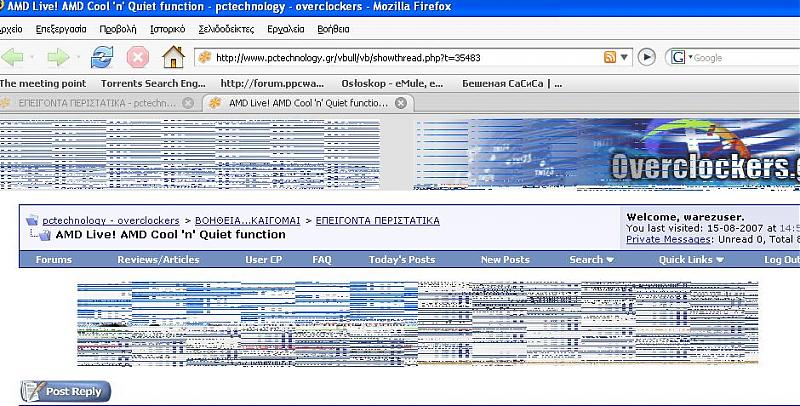The image size is (800, 406).
Task: Click the thread icon beside AMD Live! title
Action: tap(45, 235)
